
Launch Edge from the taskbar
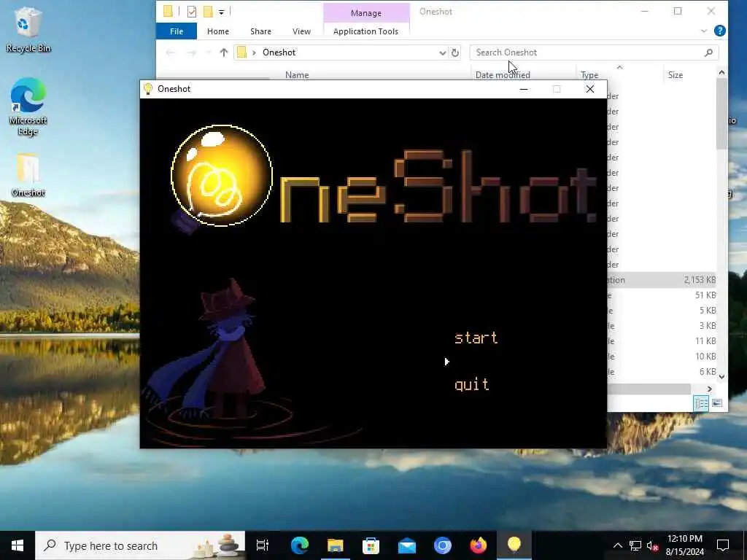coord(300,545)
